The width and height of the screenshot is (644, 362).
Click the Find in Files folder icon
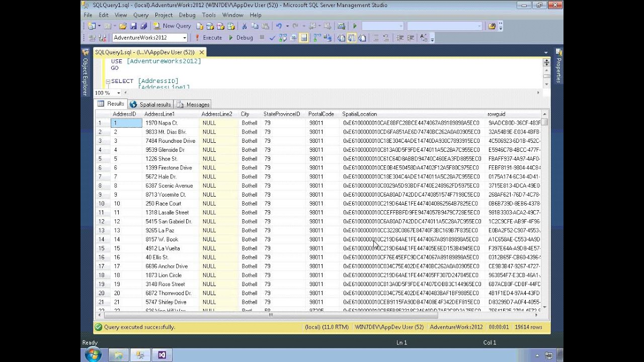pyautogui.click(x=492, y=26)
